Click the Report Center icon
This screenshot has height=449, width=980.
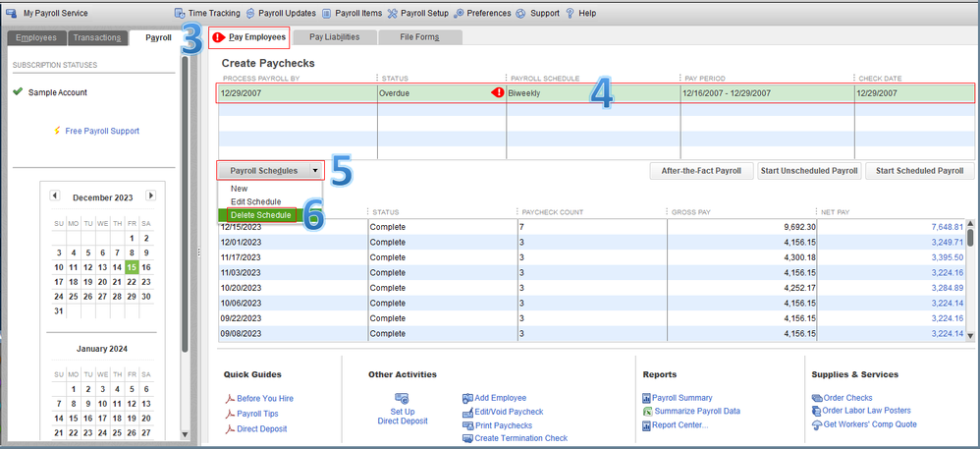647,425
